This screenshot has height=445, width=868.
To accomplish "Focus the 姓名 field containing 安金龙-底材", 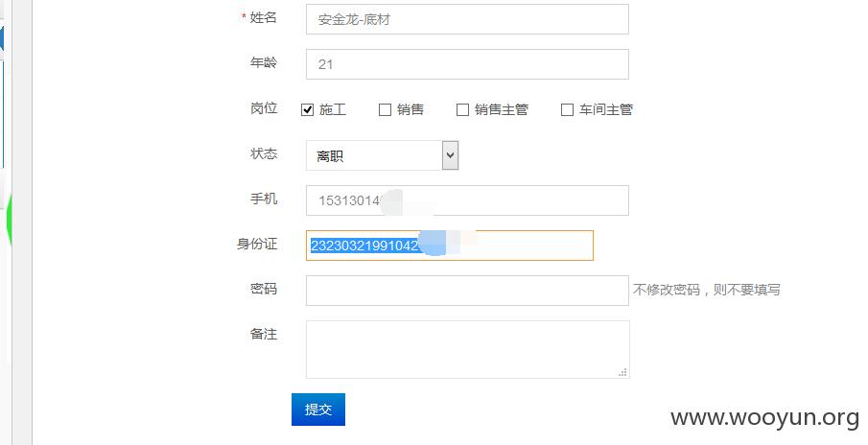I will [467, 19].
